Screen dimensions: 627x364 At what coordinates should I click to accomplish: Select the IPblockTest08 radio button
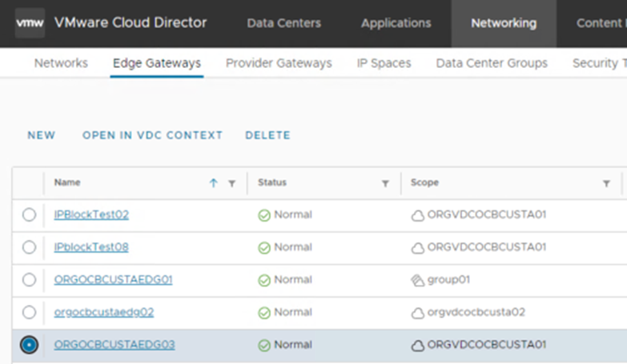[x=29, y=247]
